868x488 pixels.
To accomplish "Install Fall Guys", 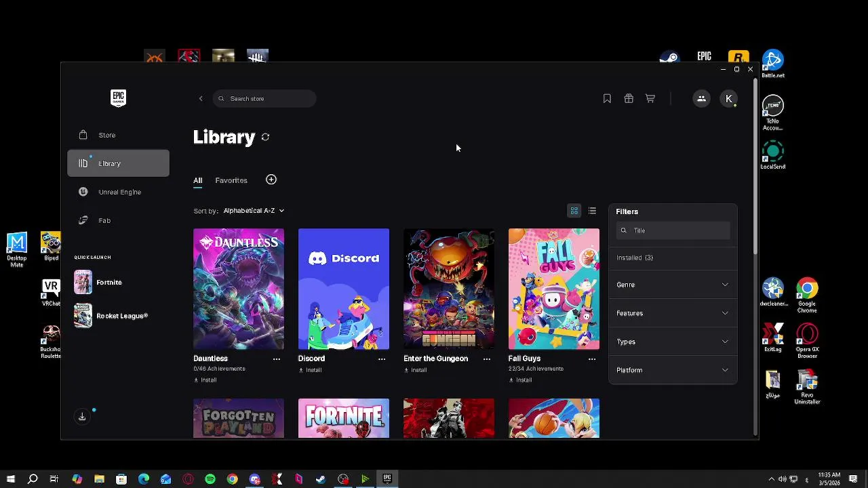I will point(520,380).
